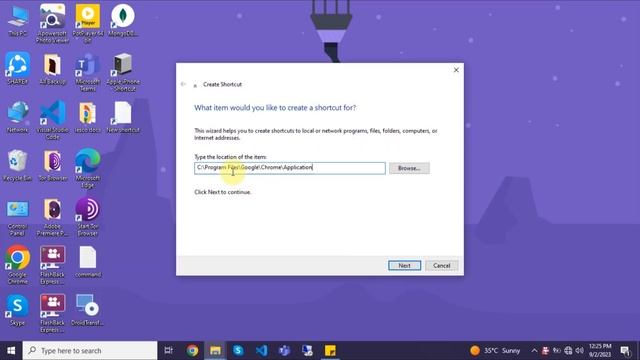This screenshot has height=360, width=640.
Task: Click the Browse... button in Create Shortcut
Action: pos(409,168)
